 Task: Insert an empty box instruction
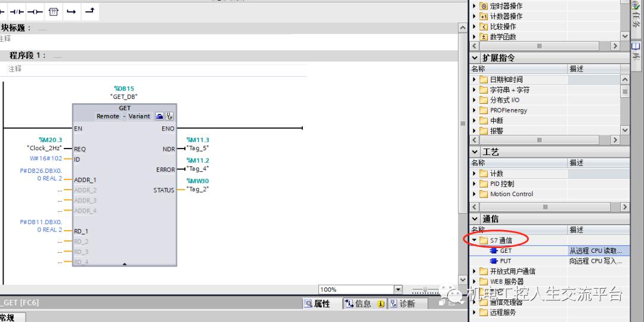coord(54,12)
